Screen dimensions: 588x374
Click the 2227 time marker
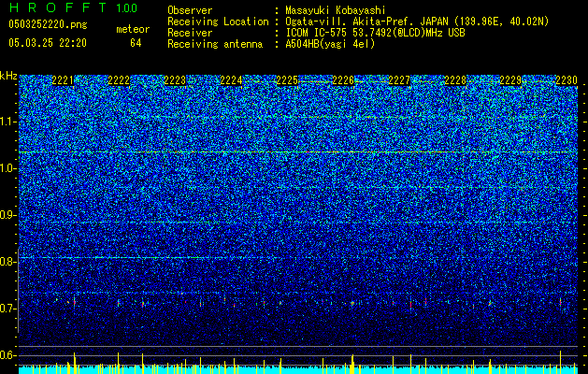click(x=399, y=80)
